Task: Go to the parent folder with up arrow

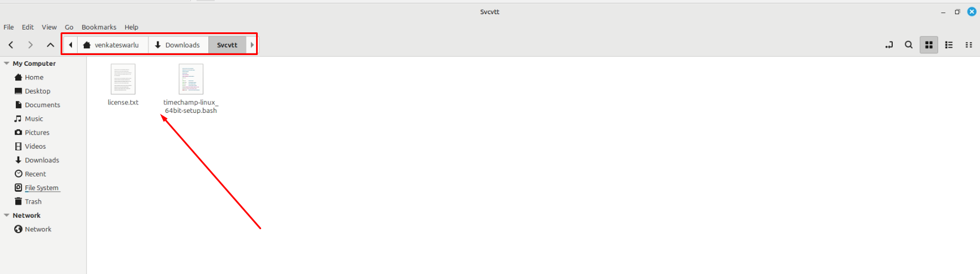Action: (x=50, y=45)
